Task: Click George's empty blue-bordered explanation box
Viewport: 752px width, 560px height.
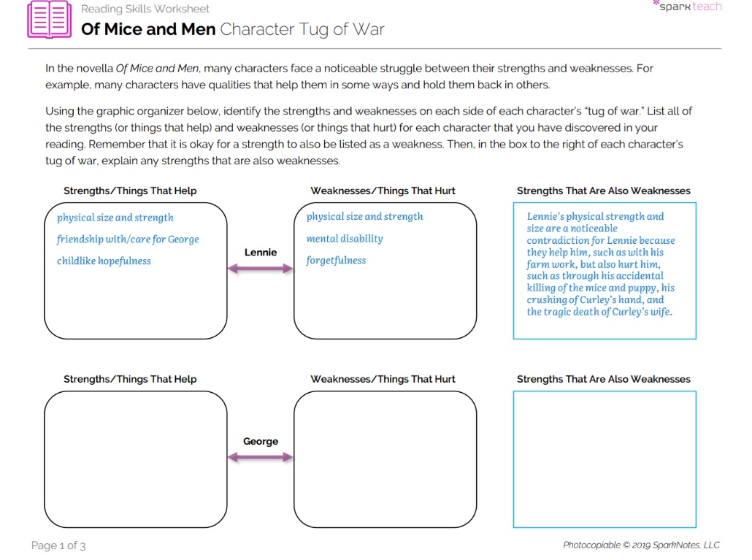Action: 604,459
